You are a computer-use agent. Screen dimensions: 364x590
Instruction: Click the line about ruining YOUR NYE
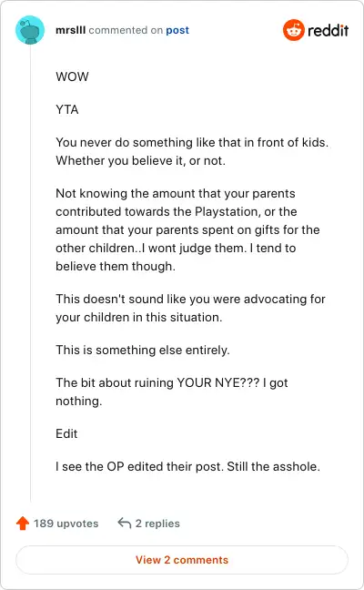(x=172, y=392)
